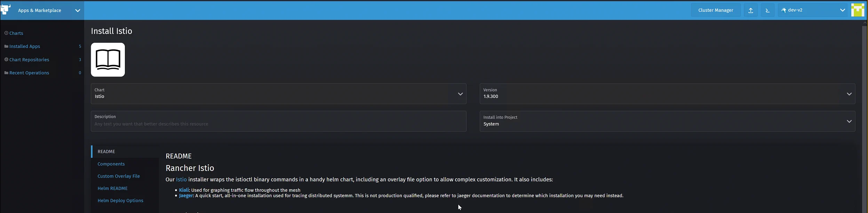Open the Helm Deploy Options section
This screenshot has width=868, height=213.
[x=120, y=200]
